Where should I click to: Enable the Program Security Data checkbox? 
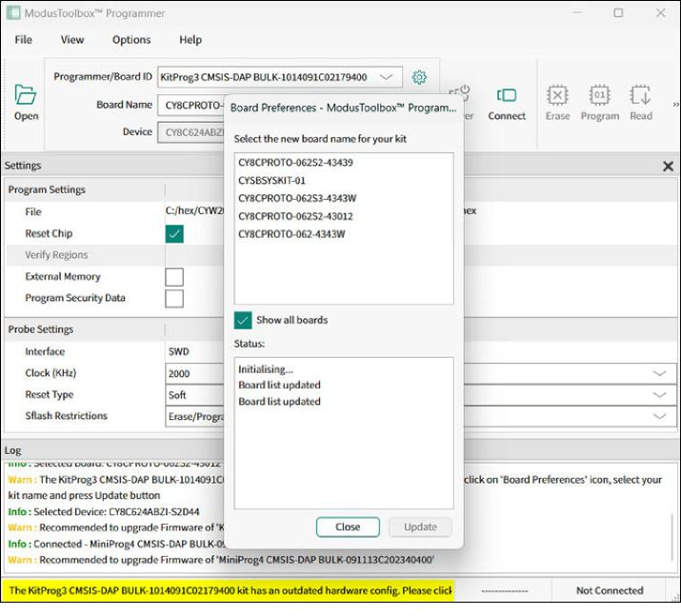pos(174,299)
